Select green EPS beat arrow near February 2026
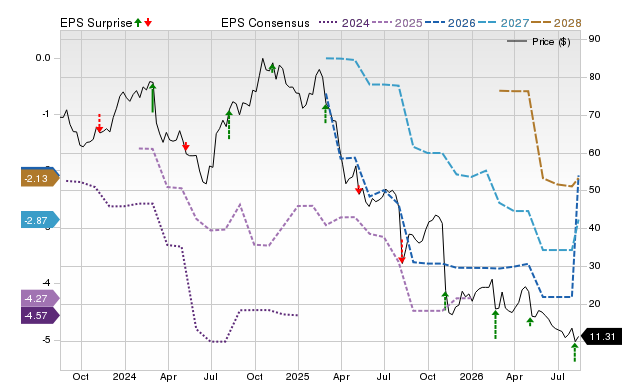This screenshot has width=640, height=382. click(x=496, y=324)
